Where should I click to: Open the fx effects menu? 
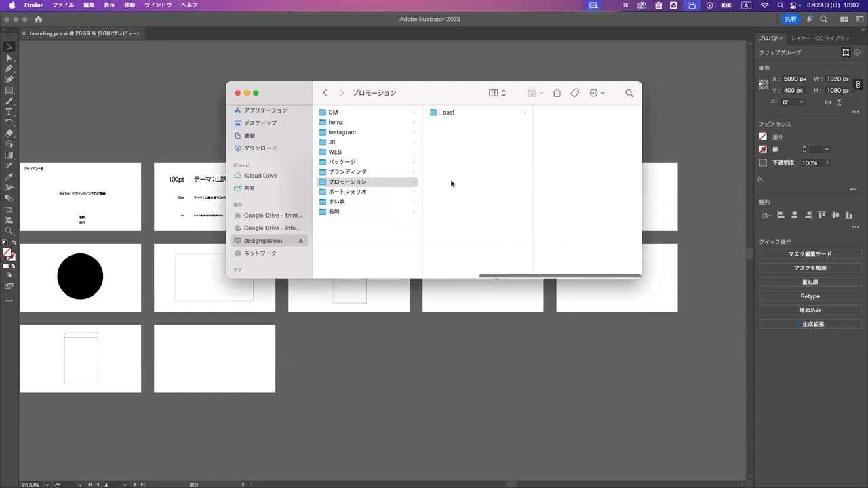[x=761, y=179]
